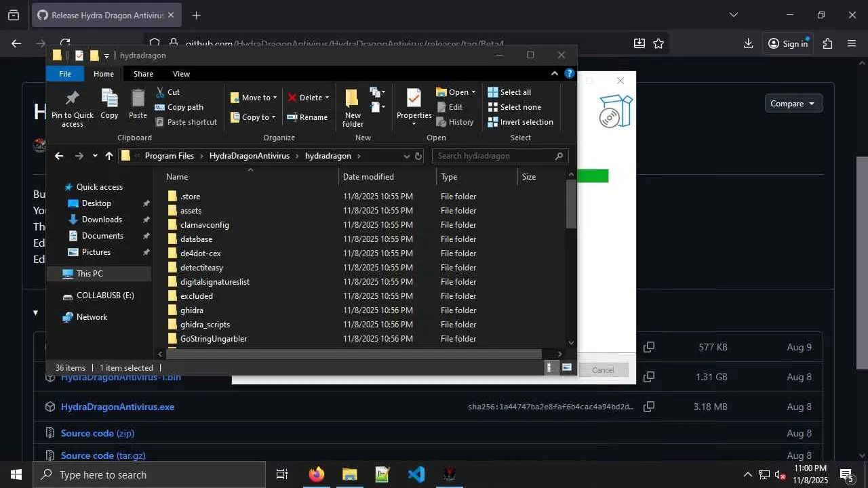Switch to the Share ribbon tab
Image resolution: width=868 pixels, height=488 pixels.
tap(143, 74)
